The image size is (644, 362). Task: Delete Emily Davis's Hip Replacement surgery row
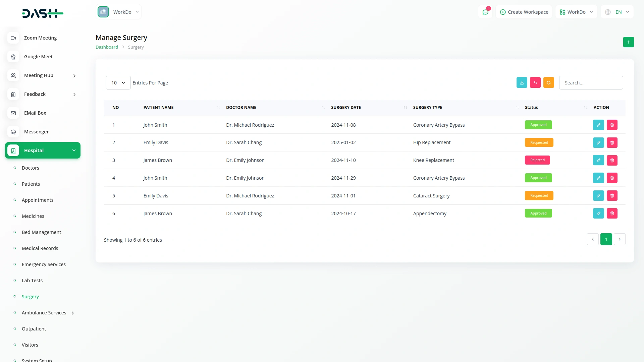click(612, 142)
